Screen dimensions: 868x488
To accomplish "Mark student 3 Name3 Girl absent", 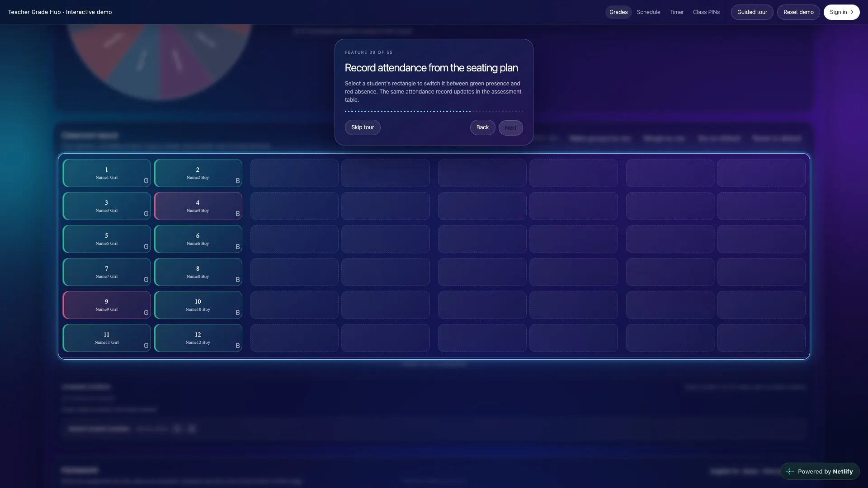I will [107, 206].
